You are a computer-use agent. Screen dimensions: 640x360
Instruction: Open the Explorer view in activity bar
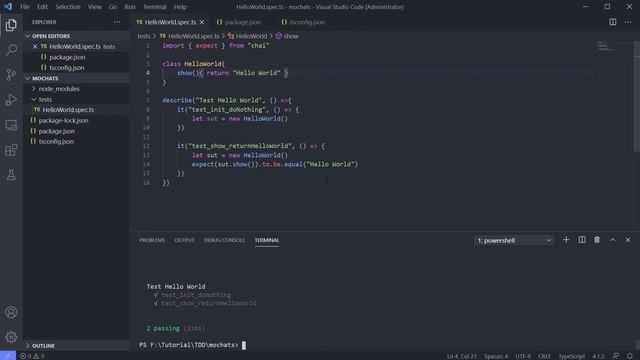tap(11, 25)
